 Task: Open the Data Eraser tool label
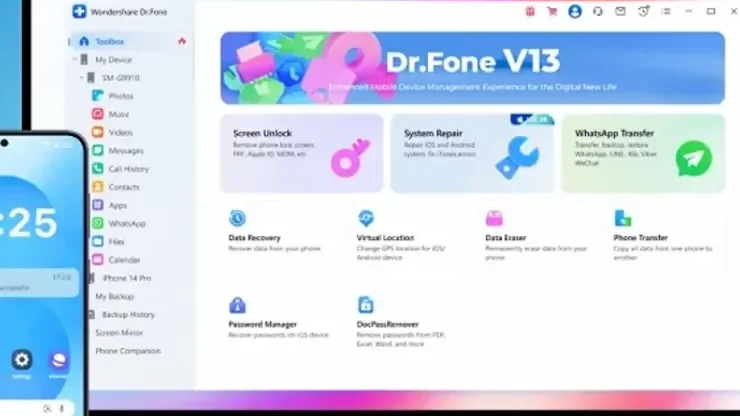(505, 238)
